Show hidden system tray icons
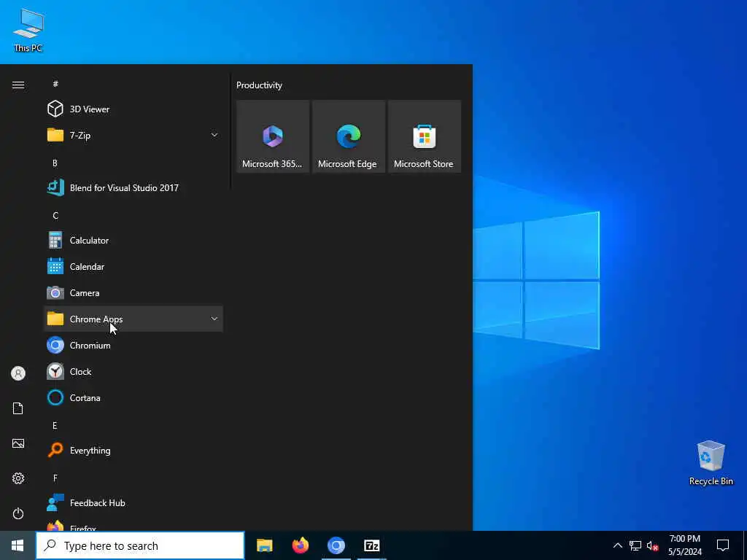Image resolution: width=747 pixels, height=560 pixels. [x=617, y=545]
